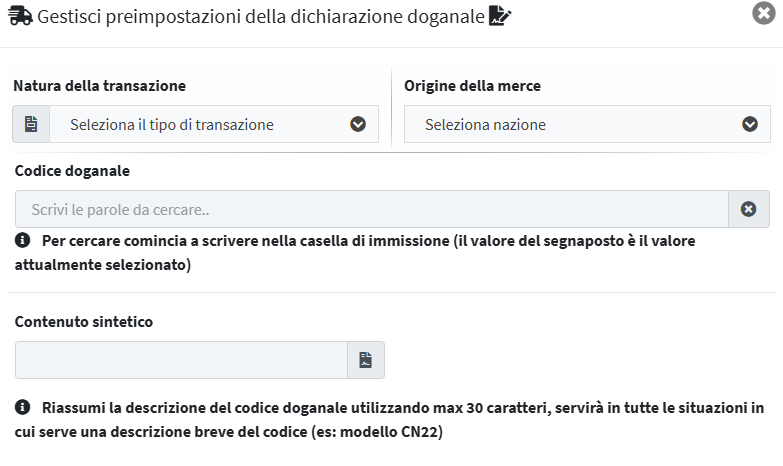Open the 'Seleziona il tipo di transazione' dropdown
The width and height of the screenshot is (783, 466).
click(x=214, y=124)
